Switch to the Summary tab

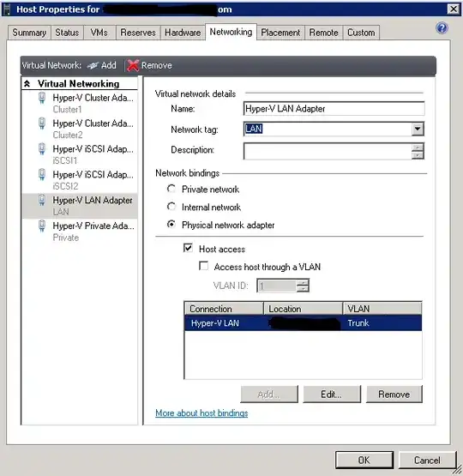29,33
